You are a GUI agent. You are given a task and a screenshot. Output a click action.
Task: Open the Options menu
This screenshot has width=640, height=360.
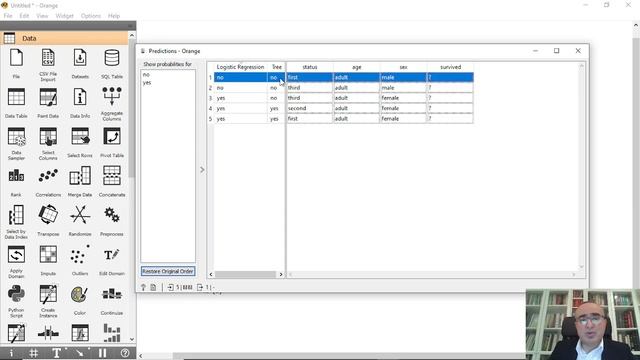point(91,16)
